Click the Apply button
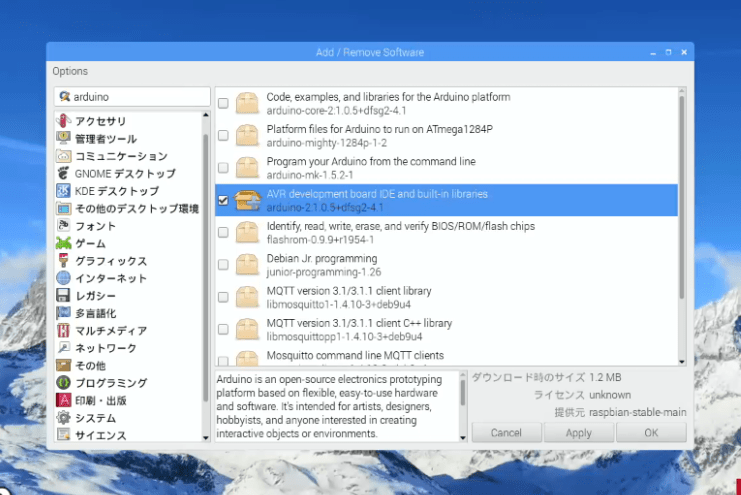The image size is (741, 495). 578,433
